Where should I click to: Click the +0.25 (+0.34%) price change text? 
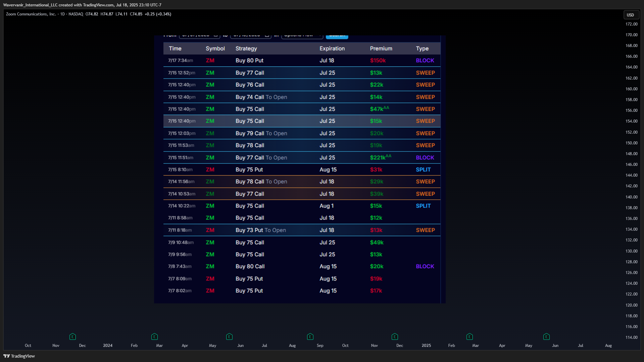pos(158,14)
